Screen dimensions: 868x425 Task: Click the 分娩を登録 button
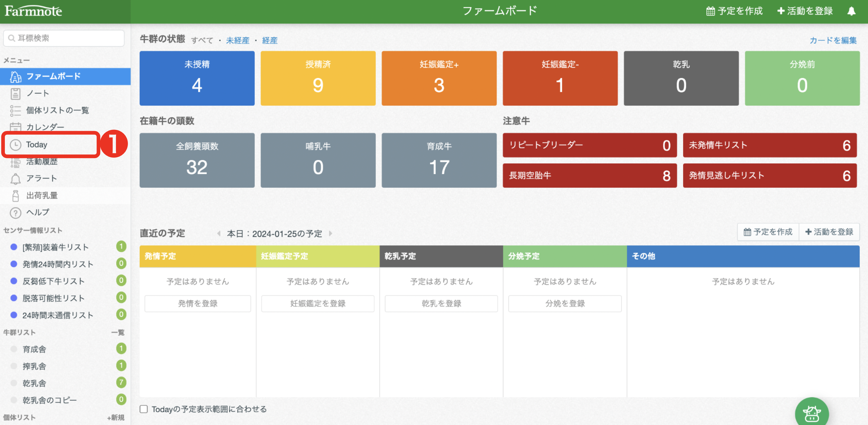(x=565, y=304)
